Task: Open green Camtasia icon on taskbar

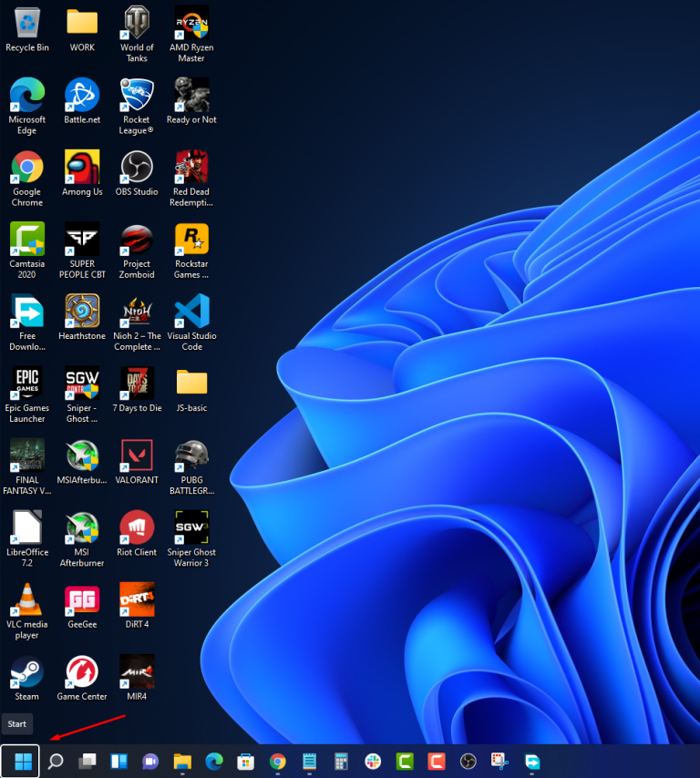Action: tap(405, 761)
